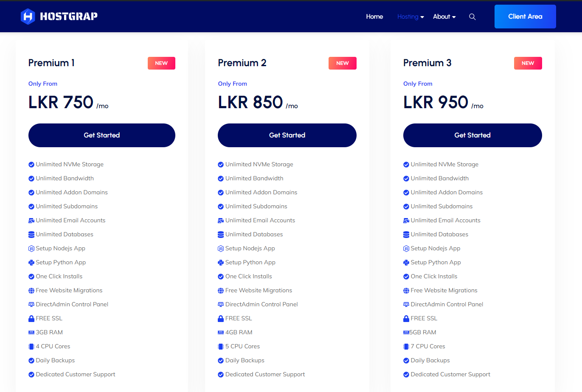
Task: Click Premium 2 Dedicated Customer Support text
Action: point(265,375)
